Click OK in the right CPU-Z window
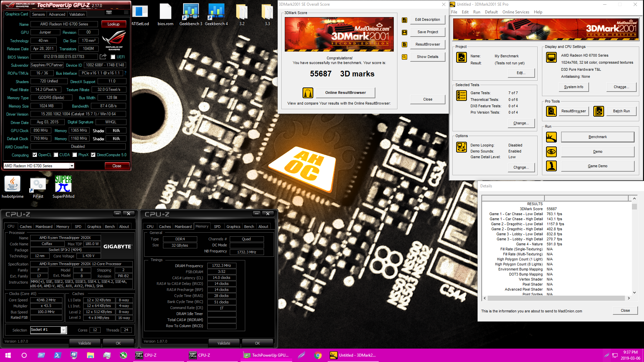The width and height of the screenshot is (644, 362). click(x=257, y=343)
